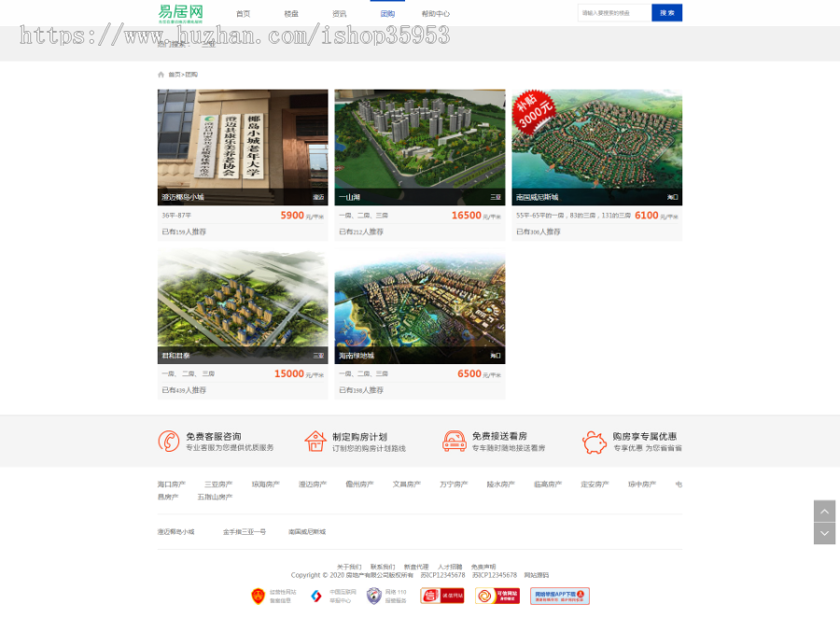Open the 首页 navigation menu item

tap(243, 14)
